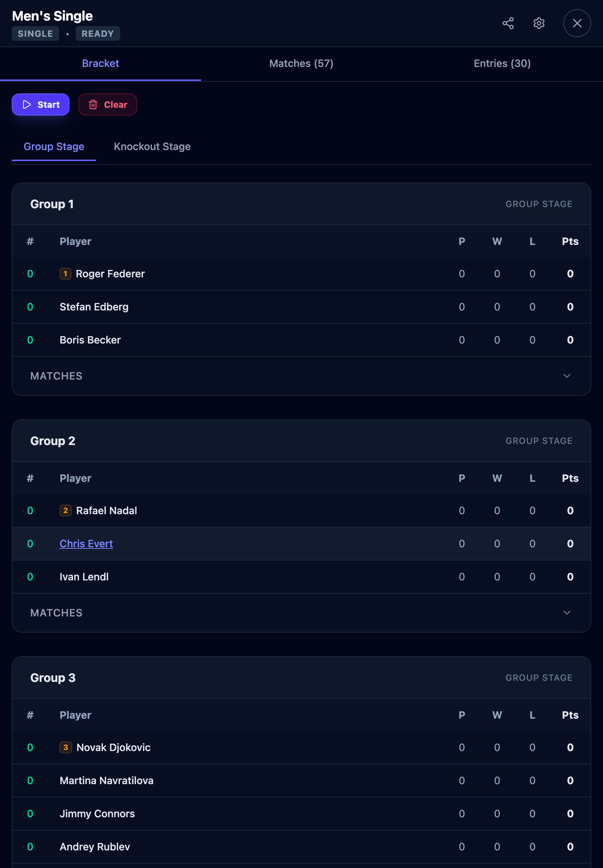603x868 pixels.
Task: Open tournament settings via gear icon
Action: coord(539,23)
